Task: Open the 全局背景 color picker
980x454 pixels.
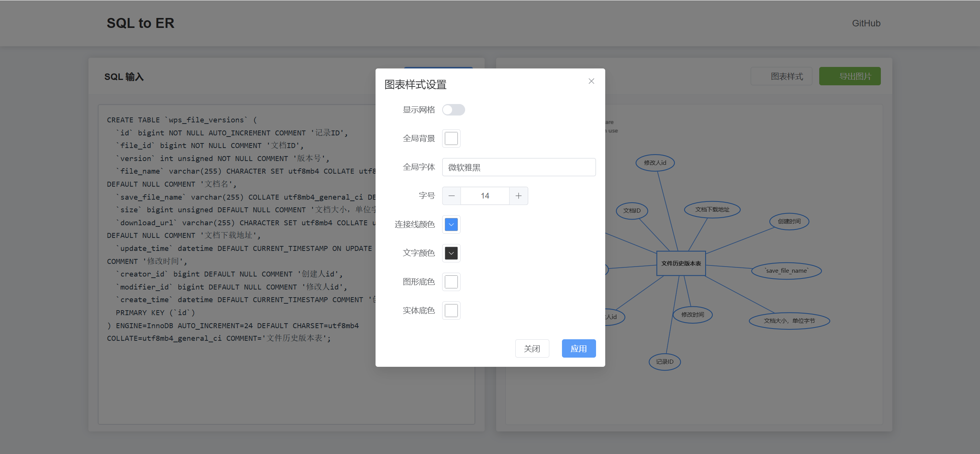Action: pos(451,138)
